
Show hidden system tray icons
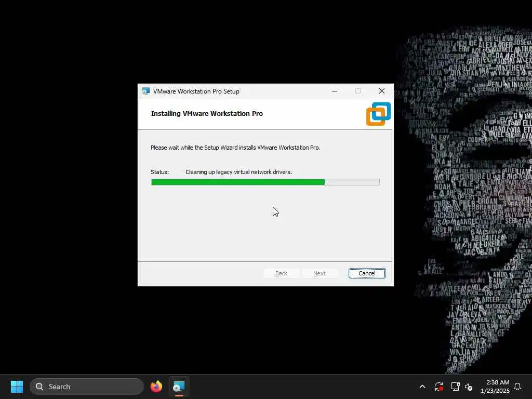point(422,387)
